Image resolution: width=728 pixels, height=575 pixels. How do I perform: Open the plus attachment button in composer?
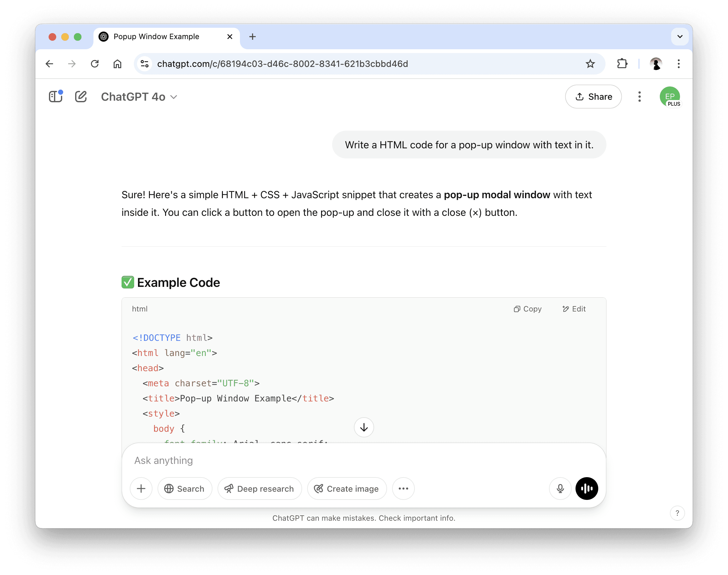click(x=141, y=489)
